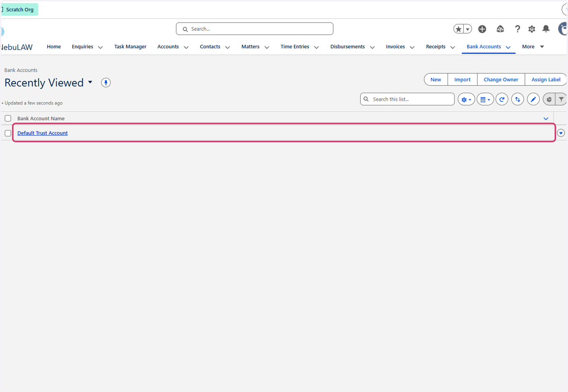The image size is (568, 392).
Task: Open the user profile avatar
Action: click(563, 29)
